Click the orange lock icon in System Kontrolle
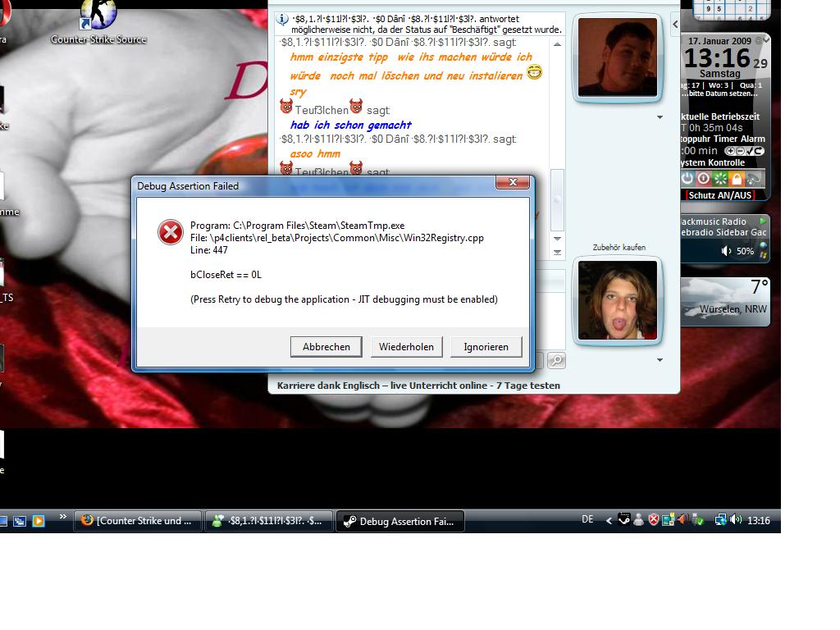Viewport: 840px width, 630px height. point(737,178)
